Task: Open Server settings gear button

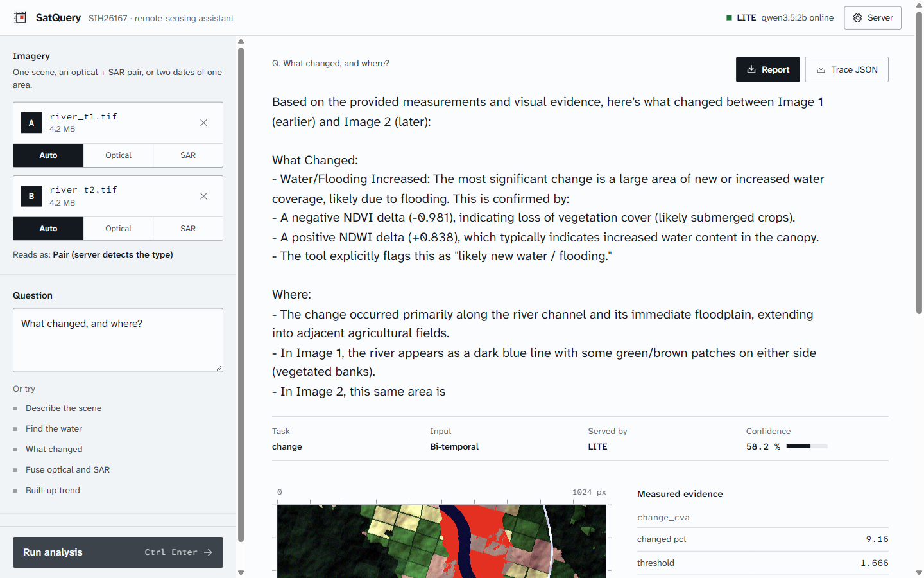Action: pos(873,18)
